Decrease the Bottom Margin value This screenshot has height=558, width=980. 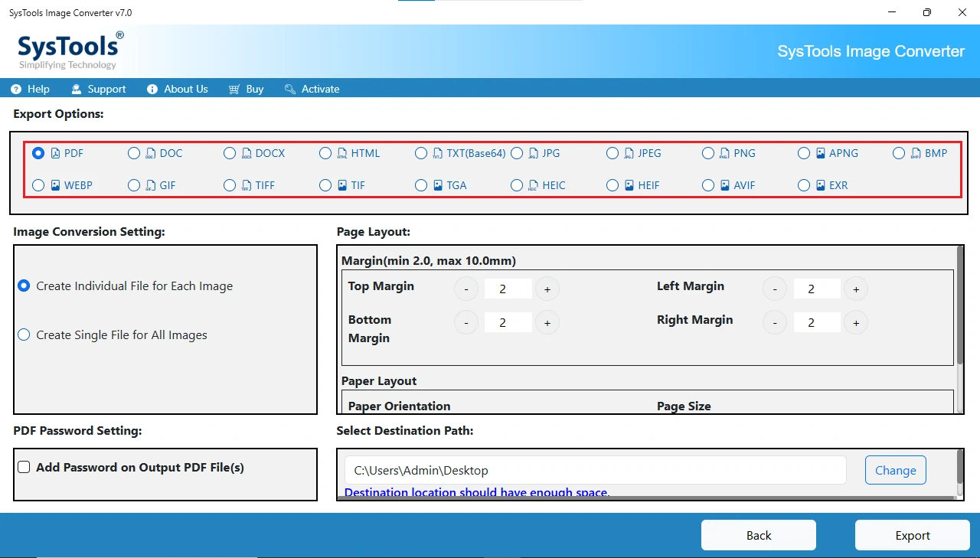pos(466,323)
